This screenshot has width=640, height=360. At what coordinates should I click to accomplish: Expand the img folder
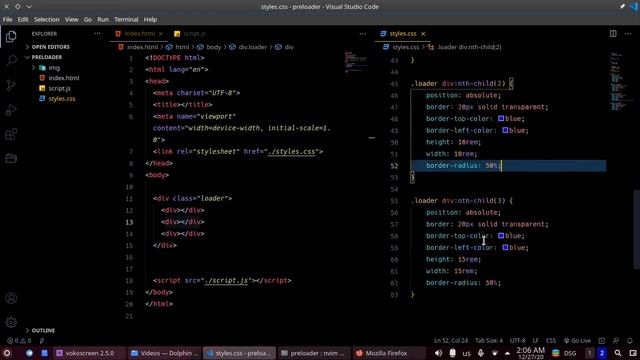(x=54, y=68)
